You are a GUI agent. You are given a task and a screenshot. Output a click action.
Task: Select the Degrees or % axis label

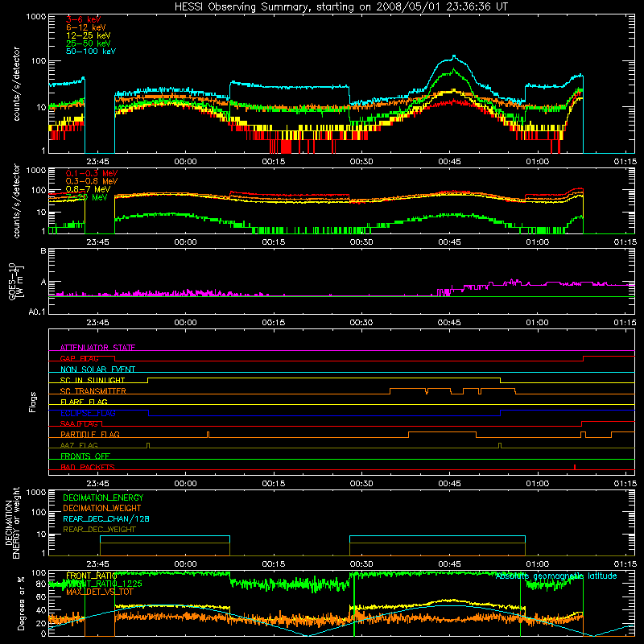coord(21,603)
